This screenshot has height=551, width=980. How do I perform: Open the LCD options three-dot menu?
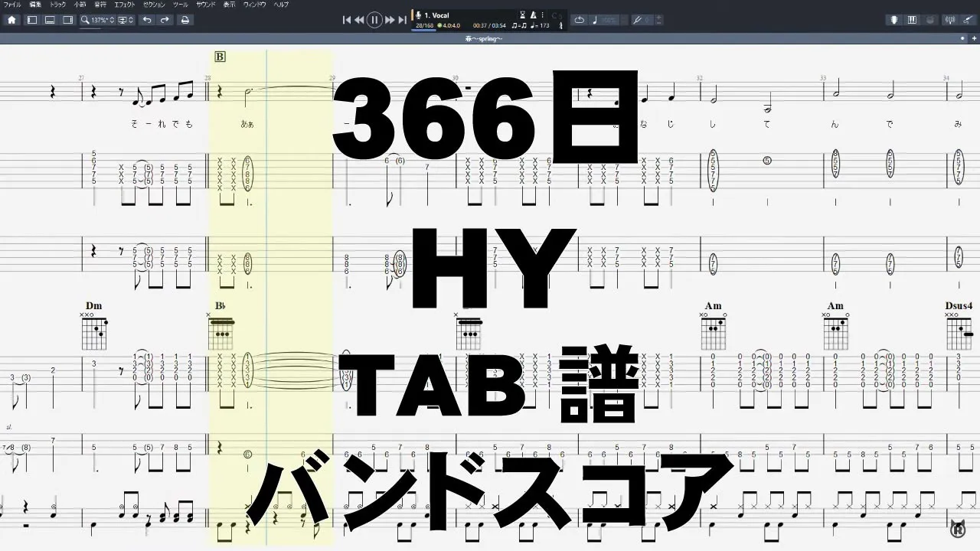point(543,15)
